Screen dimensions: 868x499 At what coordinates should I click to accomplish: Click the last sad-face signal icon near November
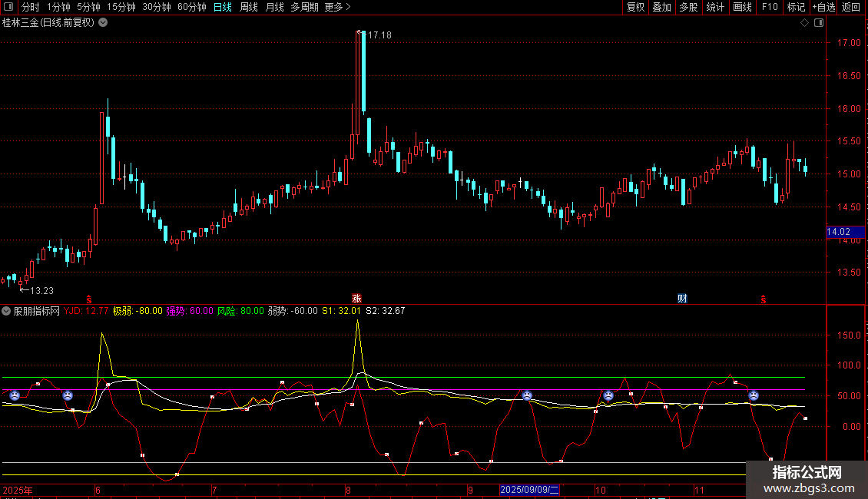click(x=754, y=395)
